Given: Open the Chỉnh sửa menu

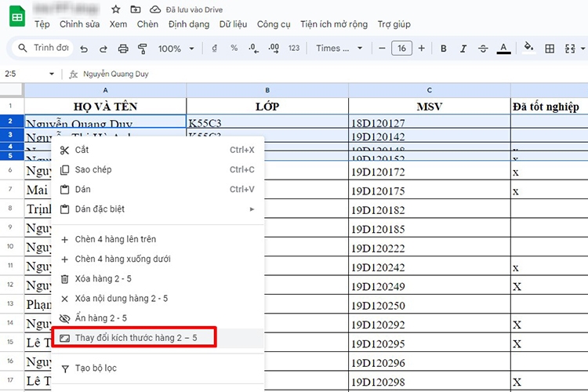Looking at the screenshot, I should pos(79,24).
